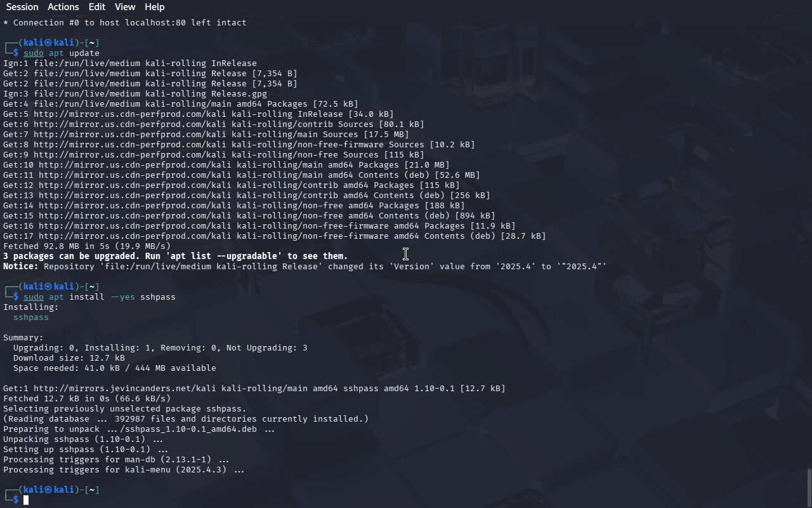This screenshot has height=508, width=812.
Task: Click the block cursor at the empty prompt
Action: (x=26, y=500)
